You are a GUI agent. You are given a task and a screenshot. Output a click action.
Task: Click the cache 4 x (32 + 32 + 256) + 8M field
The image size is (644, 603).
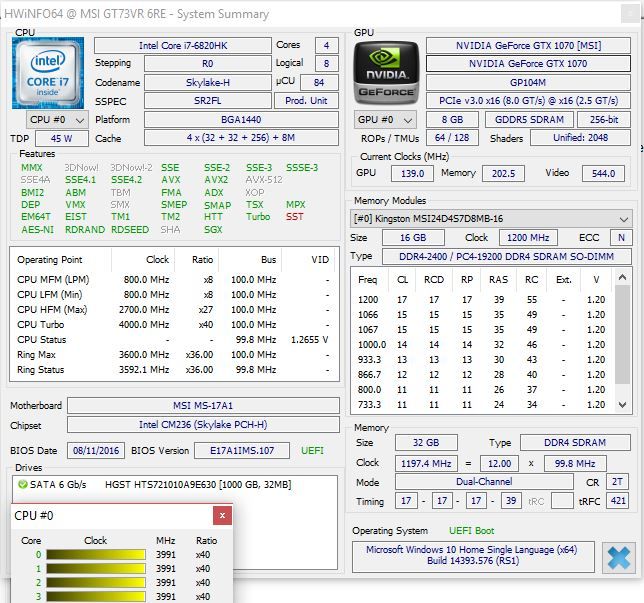241,138
